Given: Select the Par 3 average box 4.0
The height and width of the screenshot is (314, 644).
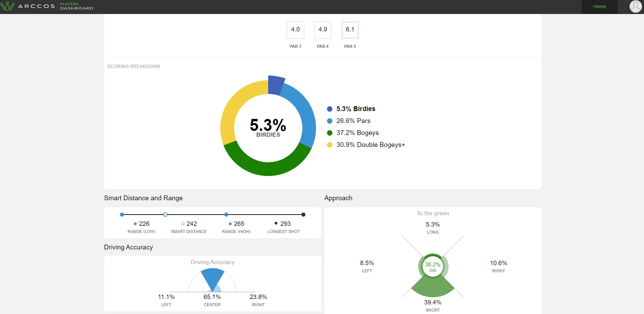Looking at the screenshot, I should [296, 30].
